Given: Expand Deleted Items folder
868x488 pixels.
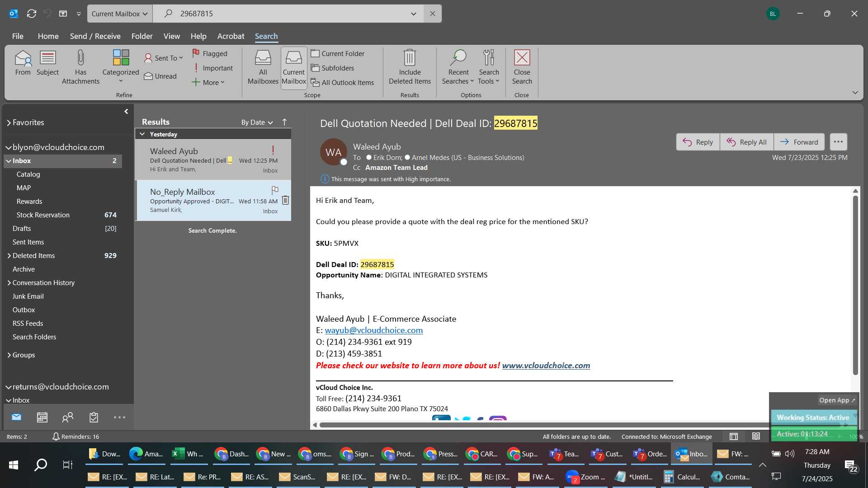Looking at the screenshot, I should pyautogui.click(x=9, y=256).
